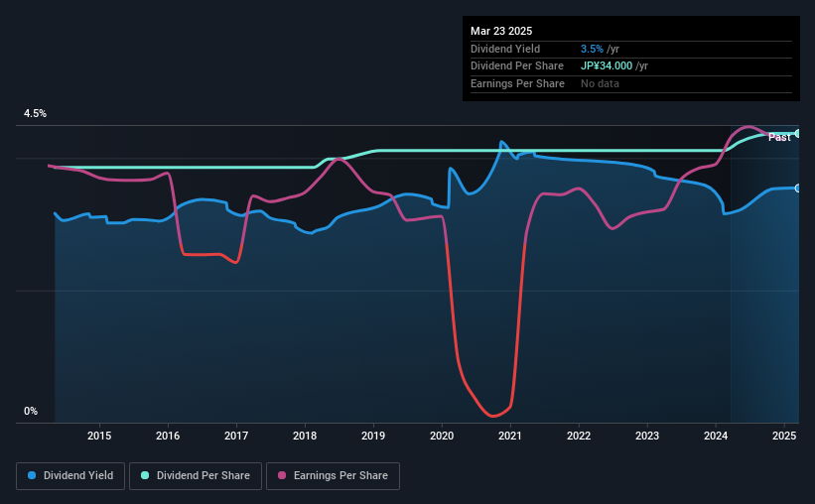815x504 pixels.
Task: Click the 0% y-axis label
Action: point(31,411)
